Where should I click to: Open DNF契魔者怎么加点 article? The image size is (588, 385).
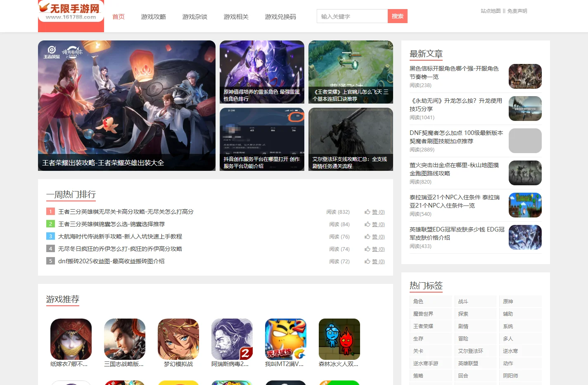point(456,137)
